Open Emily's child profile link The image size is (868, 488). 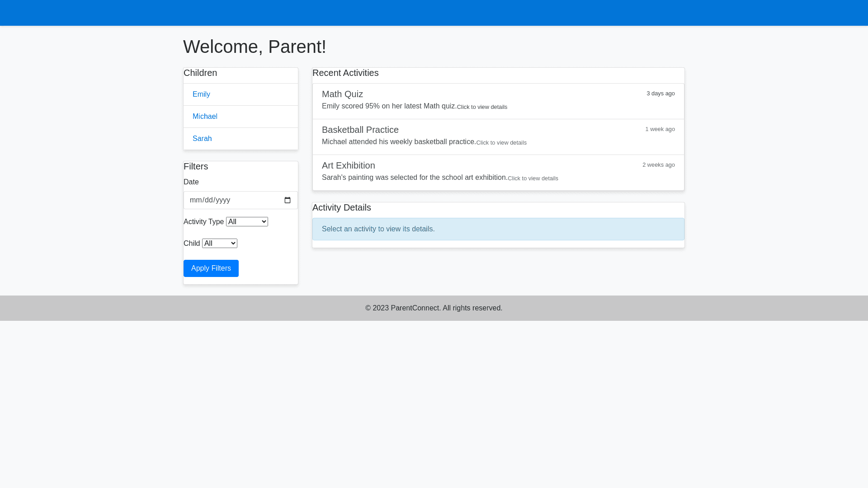(201, 94)
